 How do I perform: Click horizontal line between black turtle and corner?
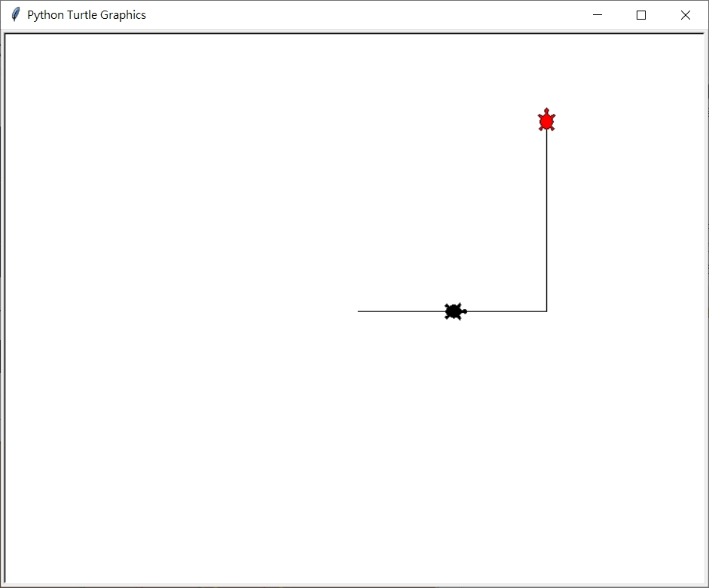506,311
